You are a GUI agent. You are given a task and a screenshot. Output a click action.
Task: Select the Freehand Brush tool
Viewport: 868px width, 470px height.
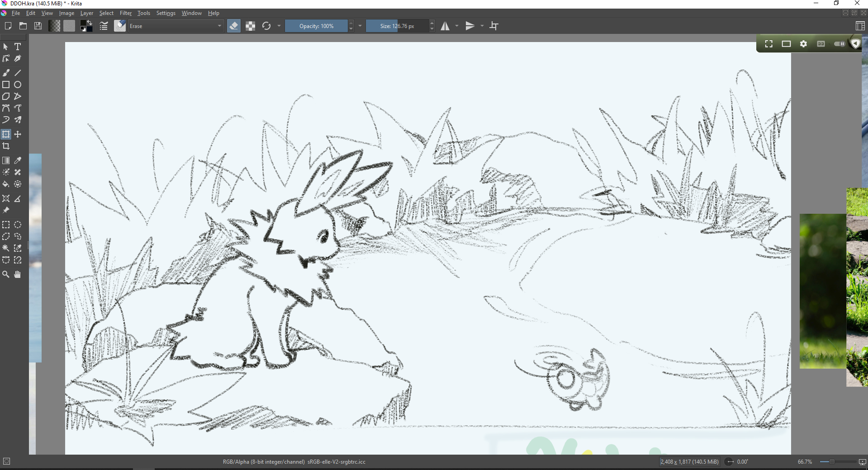point(6,73)
